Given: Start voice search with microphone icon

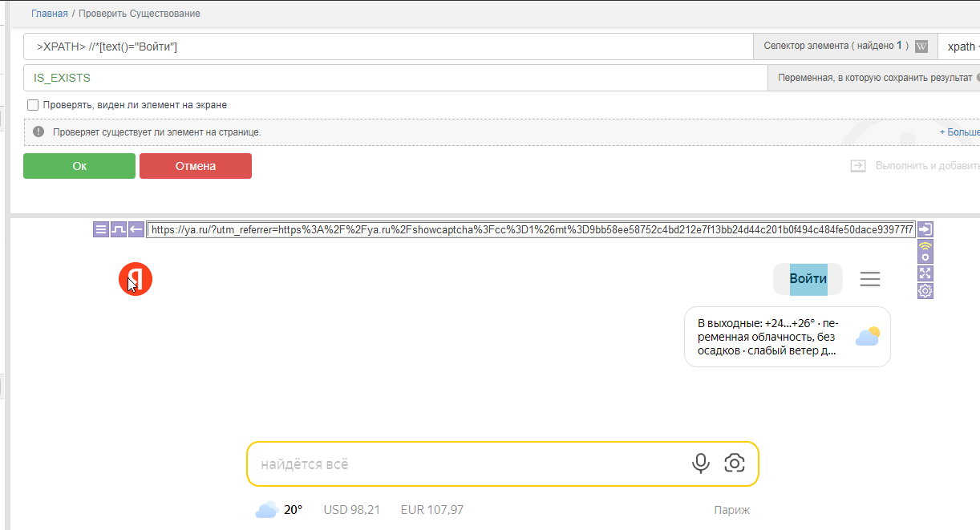Looking at the screenshot, I should 701,463.
